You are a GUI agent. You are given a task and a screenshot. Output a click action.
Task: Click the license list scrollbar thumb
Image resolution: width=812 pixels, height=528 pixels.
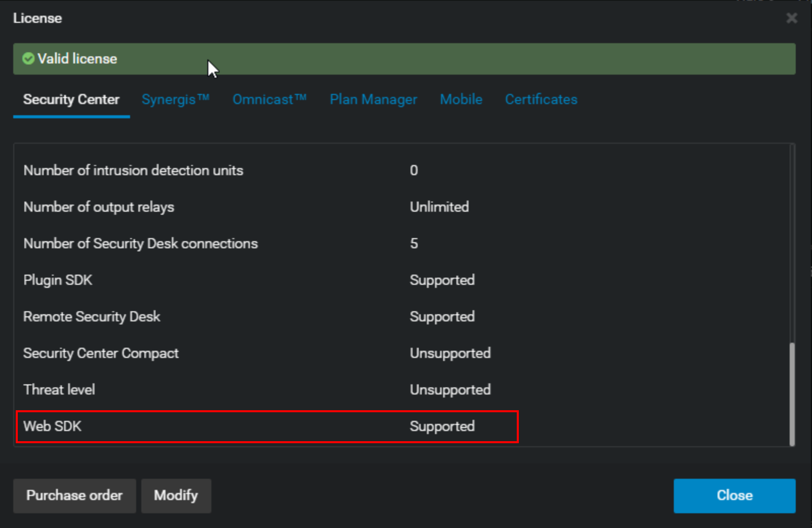pyautogui.click(x=792, y=394)
